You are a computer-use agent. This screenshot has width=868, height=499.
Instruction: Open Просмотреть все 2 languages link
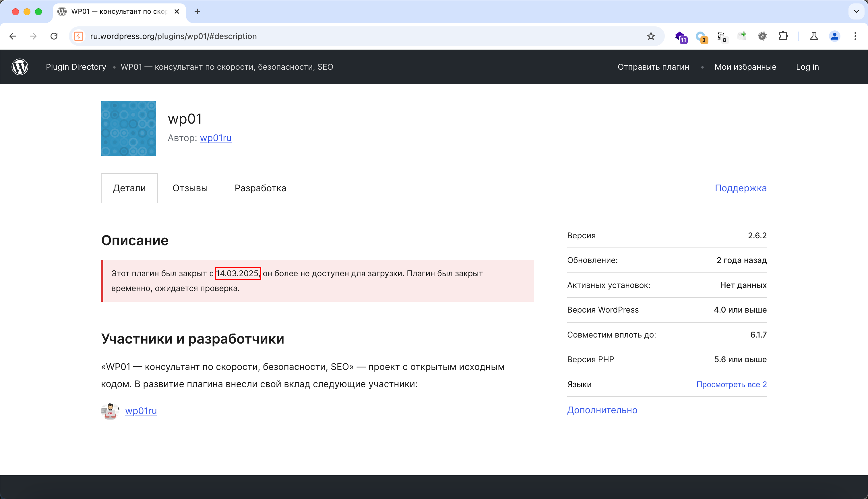pos(731,385)
